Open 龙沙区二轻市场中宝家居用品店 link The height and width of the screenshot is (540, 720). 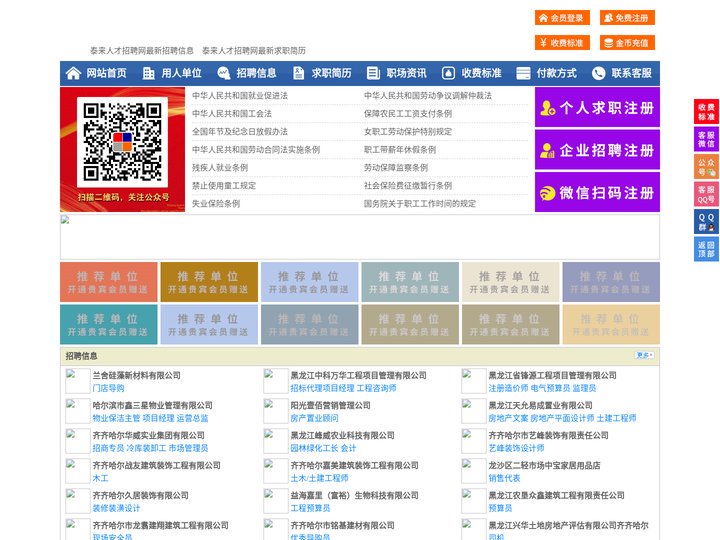[x=544, y=465]
